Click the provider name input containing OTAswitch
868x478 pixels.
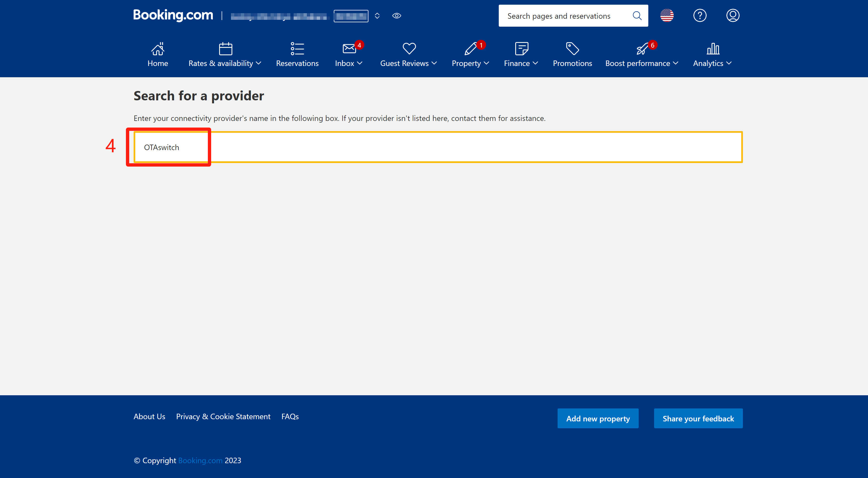[438, 147]
